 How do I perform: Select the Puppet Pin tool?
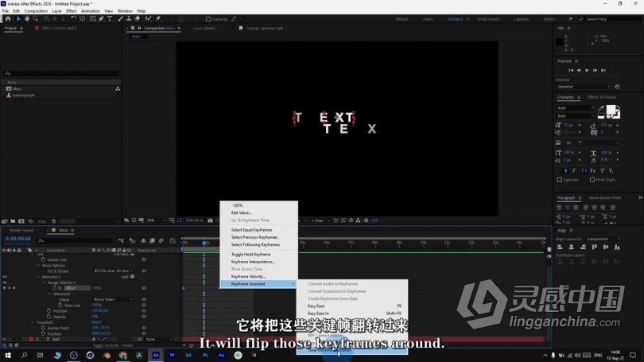158,19
